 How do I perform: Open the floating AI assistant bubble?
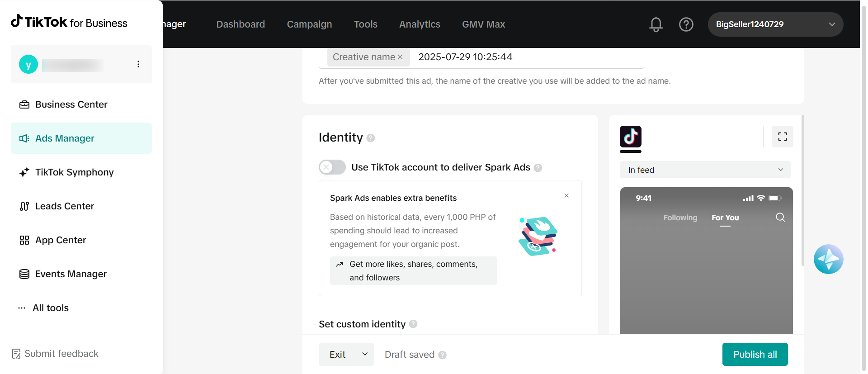click(x=829, y=259)
